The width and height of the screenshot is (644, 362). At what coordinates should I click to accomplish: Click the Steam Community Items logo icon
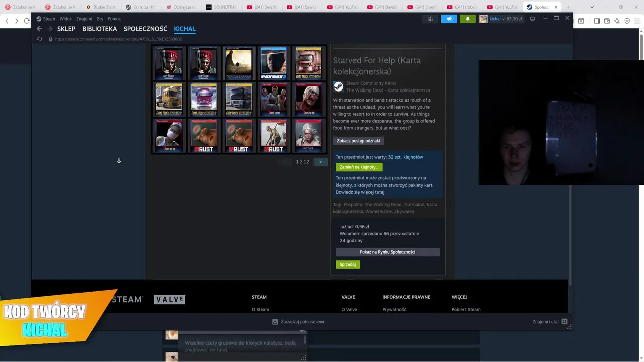[x=338, y=86]
